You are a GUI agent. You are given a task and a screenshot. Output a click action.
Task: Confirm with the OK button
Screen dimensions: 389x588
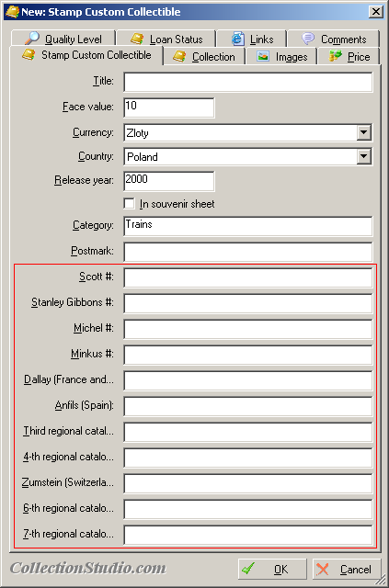pos(272,570)
